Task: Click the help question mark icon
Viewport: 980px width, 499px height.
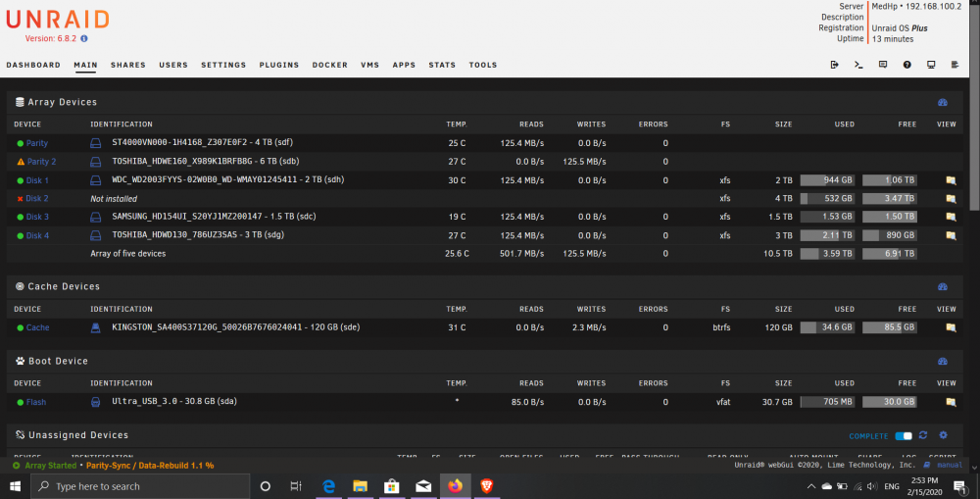Action: (x=906, y=65)
